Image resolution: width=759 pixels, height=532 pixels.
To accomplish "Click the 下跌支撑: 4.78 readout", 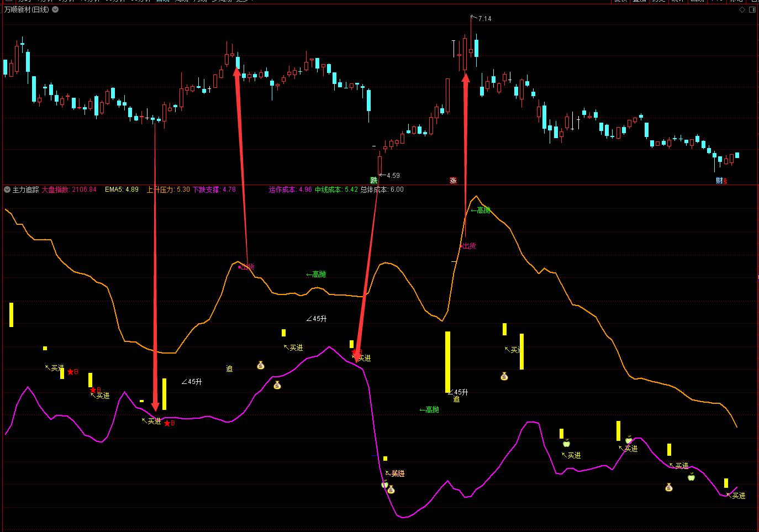I will tap(214, 189).
